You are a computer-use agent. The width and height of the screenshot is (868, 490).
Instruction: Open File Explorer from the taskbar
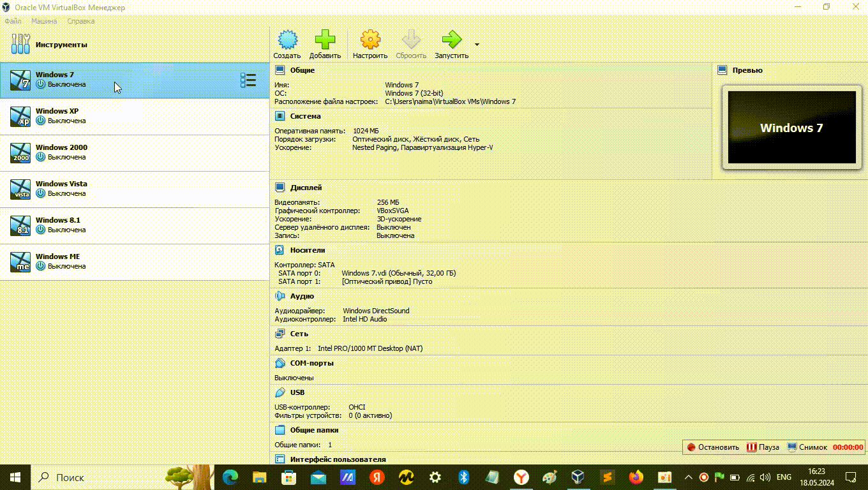coord(259,477)
